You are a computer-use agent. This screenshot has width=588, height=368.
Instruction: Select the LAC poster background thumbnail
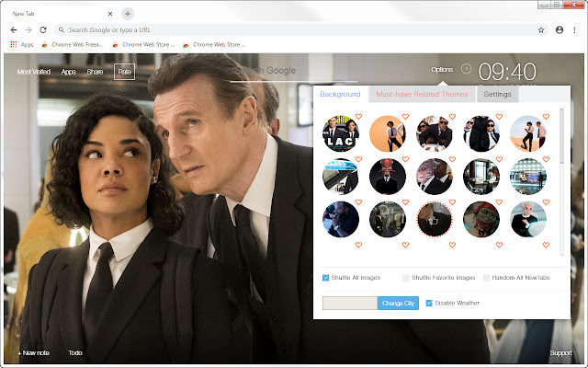point(341,133)
